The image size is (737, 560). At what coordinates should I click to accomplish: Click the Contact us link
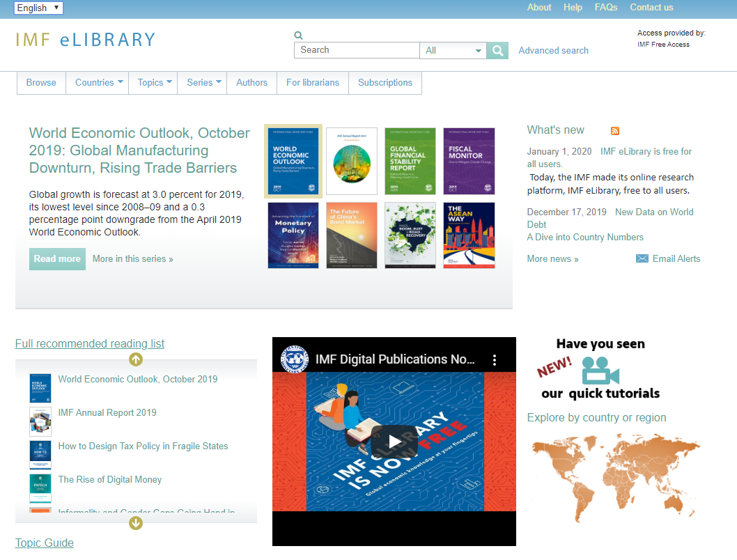pyautogui.click(x=651, y=8)
